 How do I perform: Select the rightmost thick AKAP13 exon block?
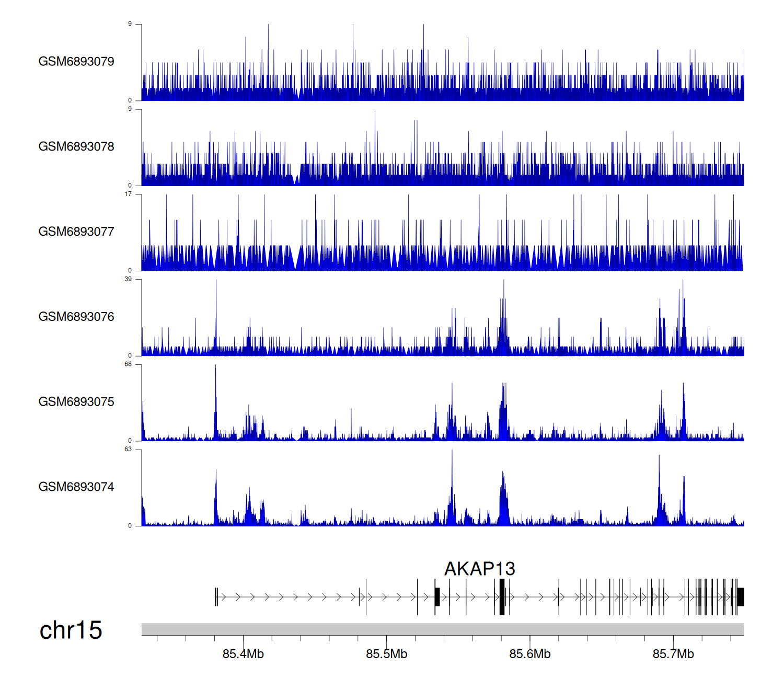coord(740,597)
